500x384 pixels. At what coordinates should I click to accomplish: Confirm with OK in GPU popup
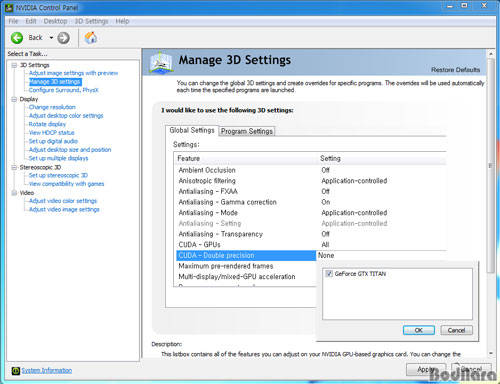[x=419, y=330]
